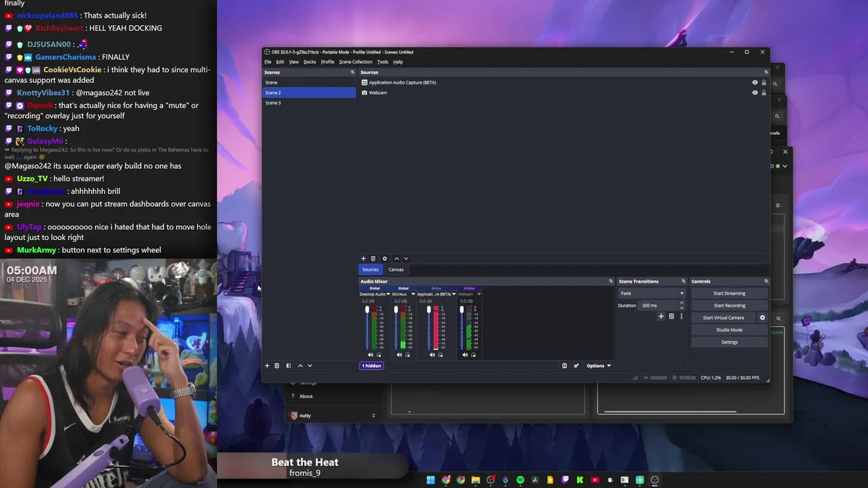Mute the Mic/Aux channel
Image resolution: width=868 pixels, height=488 pixels.
tap(399, 355)
